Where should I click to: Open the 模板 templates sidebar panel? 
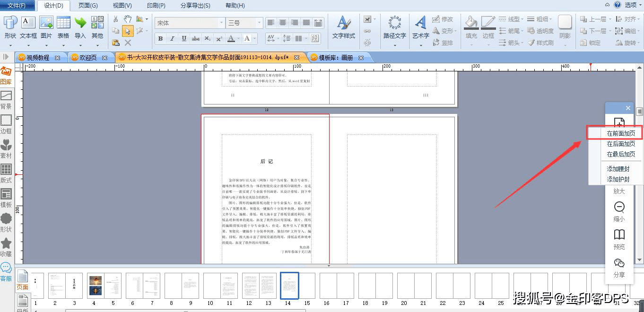coord(6,198)
